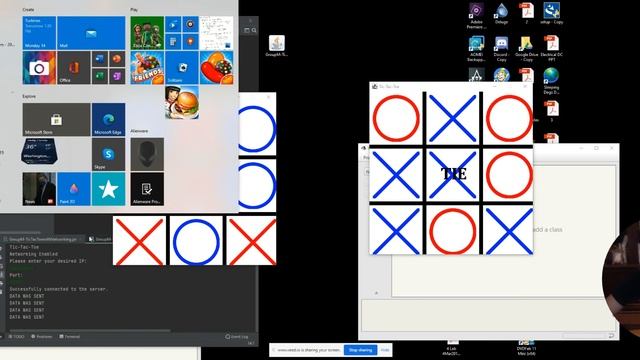Click 'Please enter your desired IP:' console line
The height and width of the screenshot is (360, 640).
[48, 261]
